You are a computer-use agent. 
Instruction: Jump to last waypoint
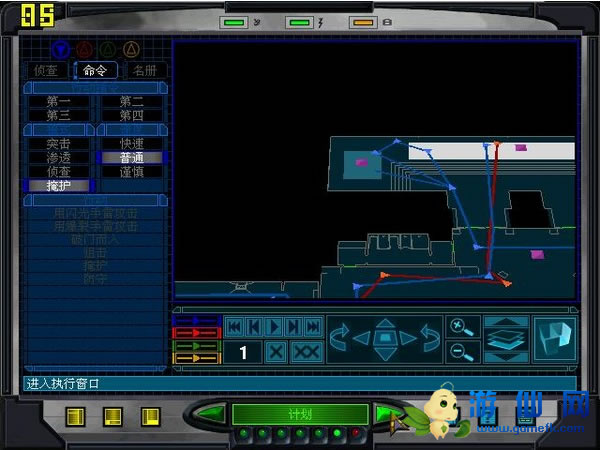[313, 327]
